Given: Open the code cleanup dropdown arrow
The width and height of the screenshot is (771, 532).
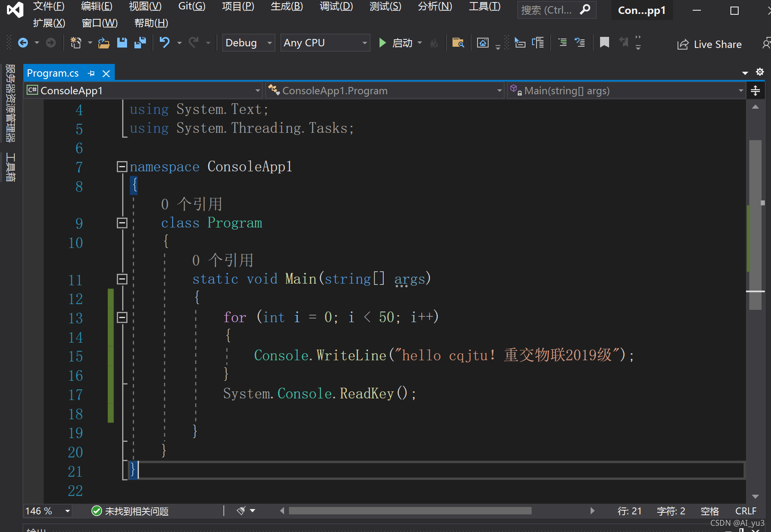Looking at the screenshot, I should point(252,511).
